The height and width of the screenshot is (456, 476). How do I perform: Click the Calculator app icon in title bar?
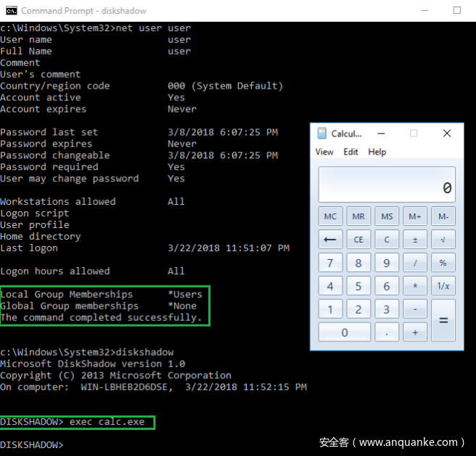tap(321, 134)
